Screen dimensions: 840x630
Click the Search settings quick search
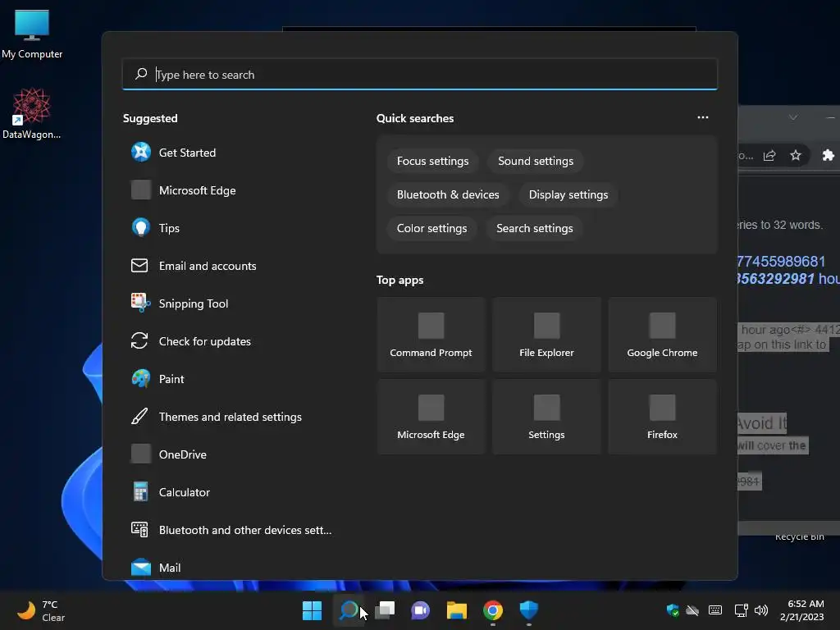tap(535, 229)
